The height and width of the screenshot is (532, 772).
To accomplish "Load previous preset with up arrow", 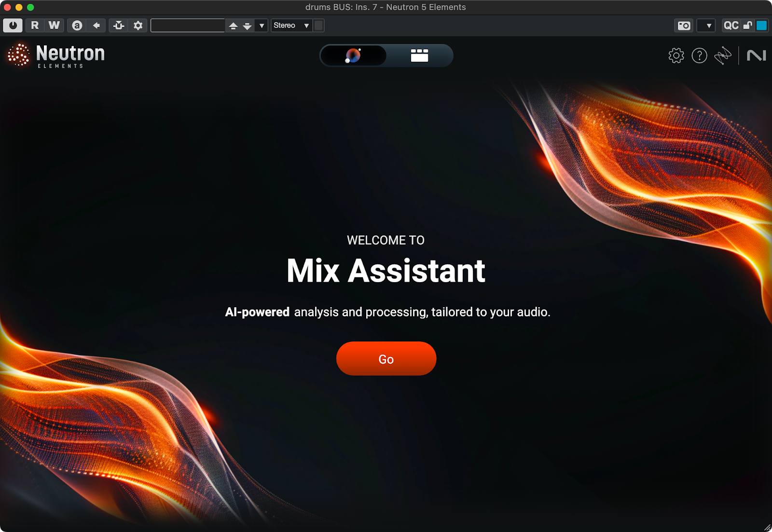I will coord(233,26).
